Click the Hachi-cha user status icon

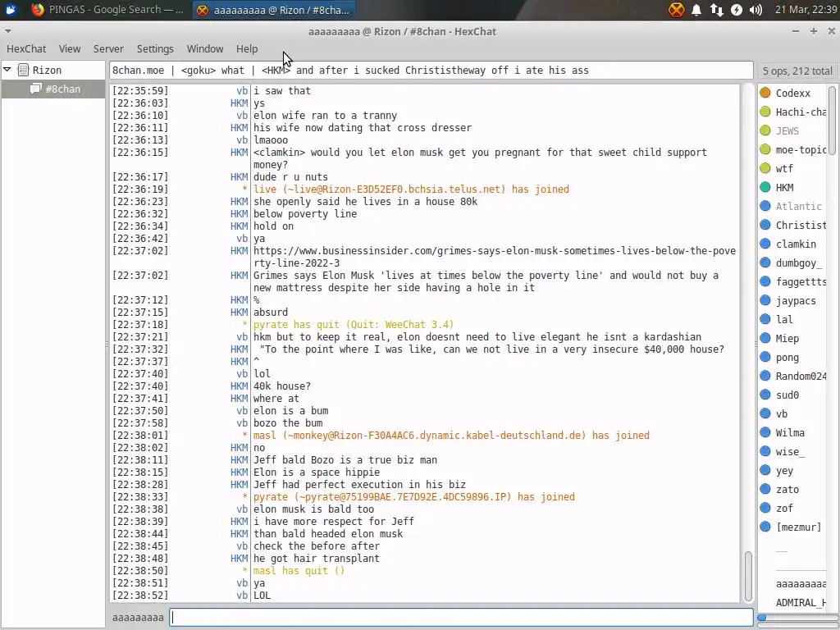pyautogui.click(x=765, y=112)
